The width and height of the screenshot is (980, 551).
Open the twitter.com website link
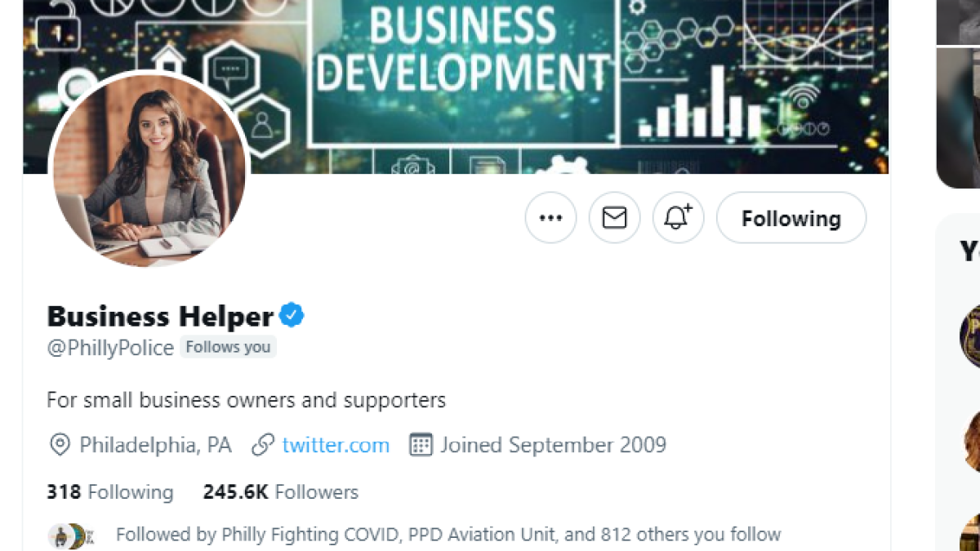[x=336, y=445]
